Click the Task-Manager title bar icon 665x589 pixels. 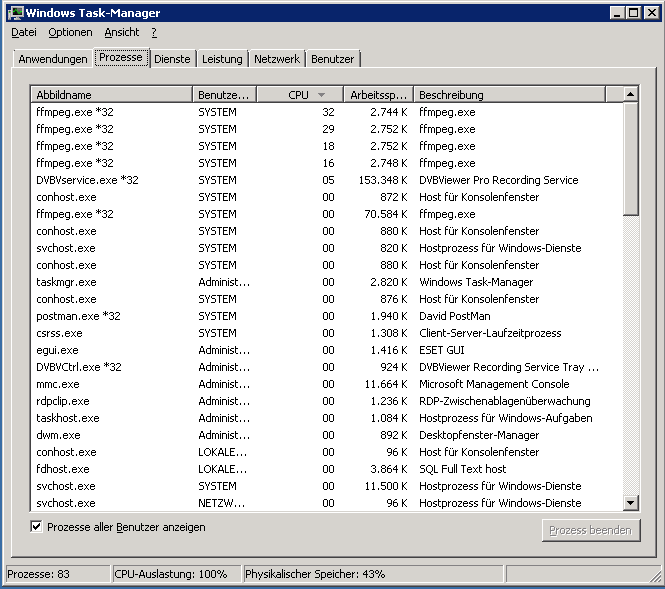(x=14, y=13)
